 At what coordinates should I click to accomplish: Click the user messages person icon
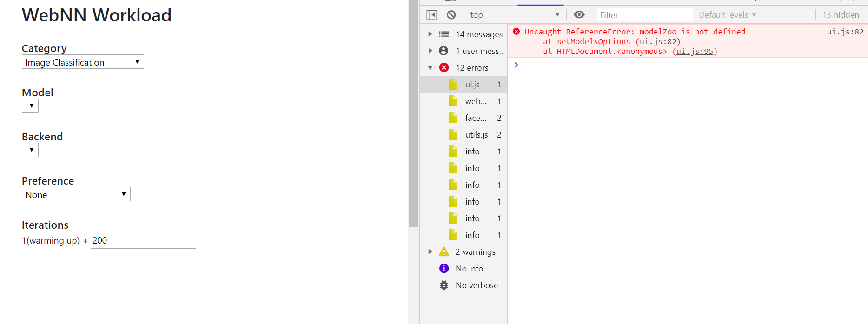[x=444, y=51]
